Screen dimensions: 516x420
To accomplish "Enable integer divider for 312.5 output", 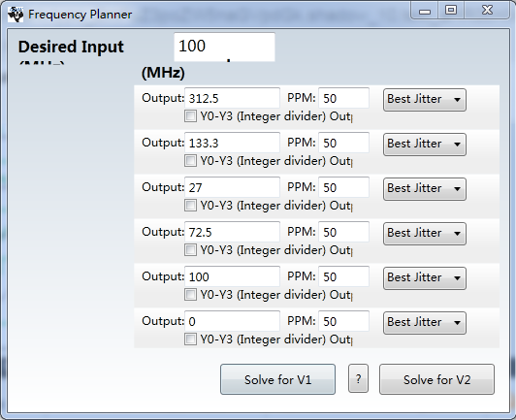I will [190, 116].
